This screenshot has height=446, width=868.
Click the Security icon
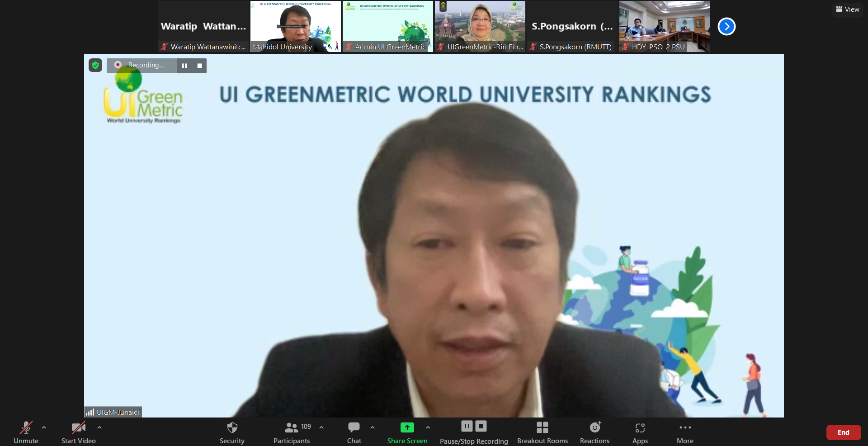[232, 427]
